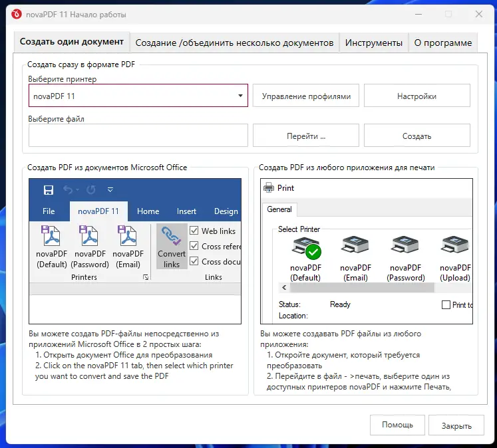Choose novaPDF (Email) printer in Print dialog
Image resolution: width=497 pixels, height=448 pixels.
(355, 259)
